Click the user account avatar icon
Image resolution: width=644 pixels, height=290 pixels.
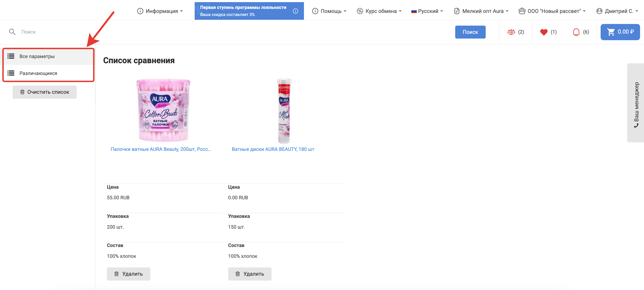(x=599, y=11)
